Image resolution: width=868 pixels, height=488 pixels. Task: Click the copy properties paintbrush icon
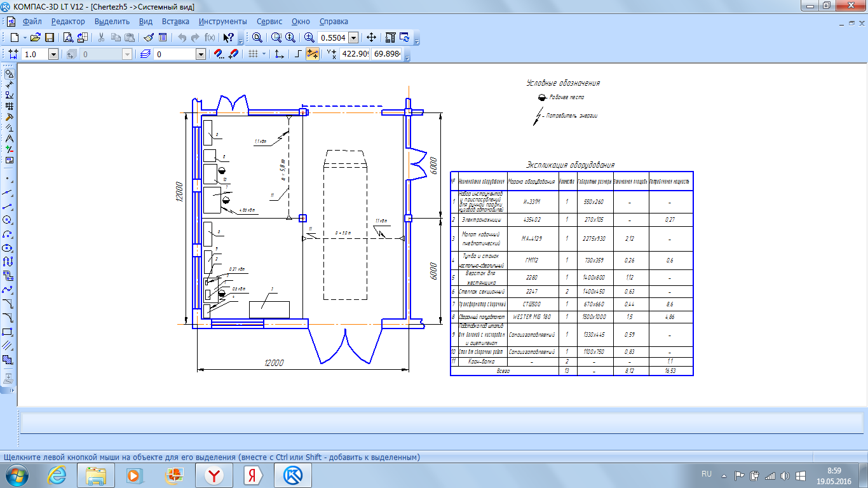pyautogui.click(x=149, y=37)
